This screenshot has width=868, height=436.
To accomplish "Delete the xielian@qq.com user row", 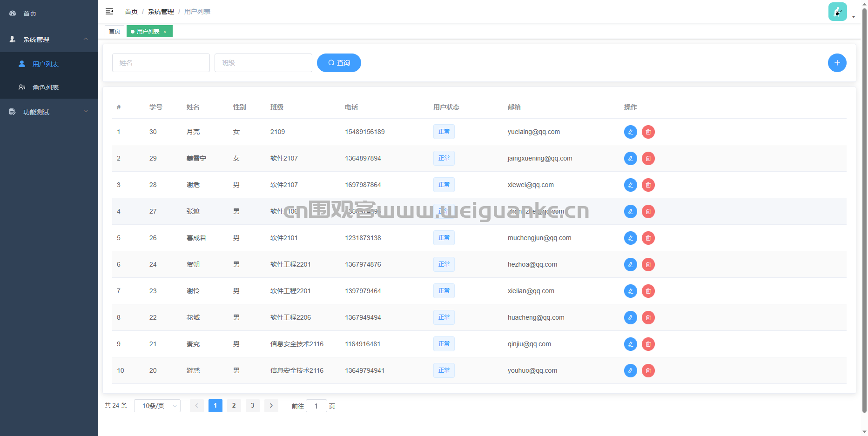I will [648, 291].
